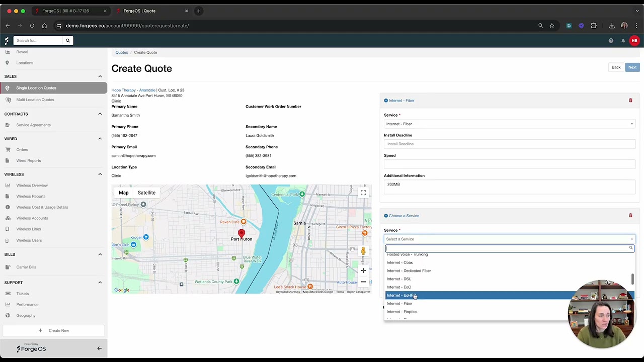644x362 pixels.
Task: Click the browser reload icon
Action: [x=32, y=26]
